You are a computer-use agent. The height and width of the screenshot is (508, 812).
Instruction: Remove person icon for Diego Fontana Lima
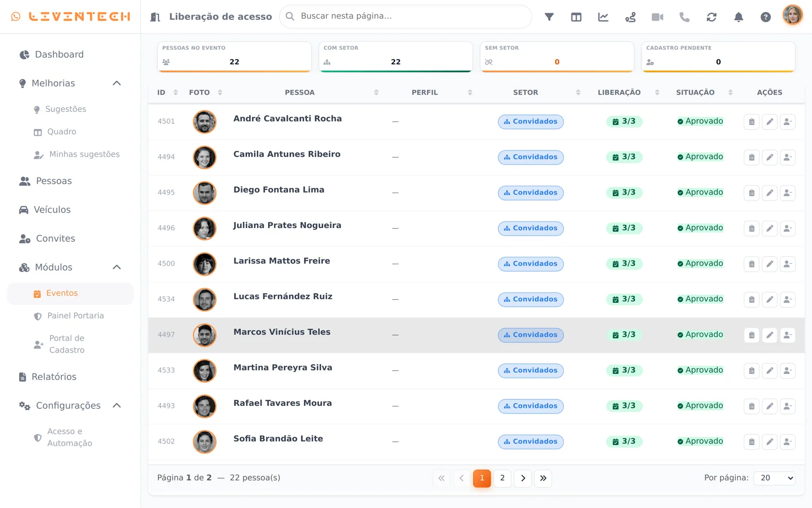(787, 193)
